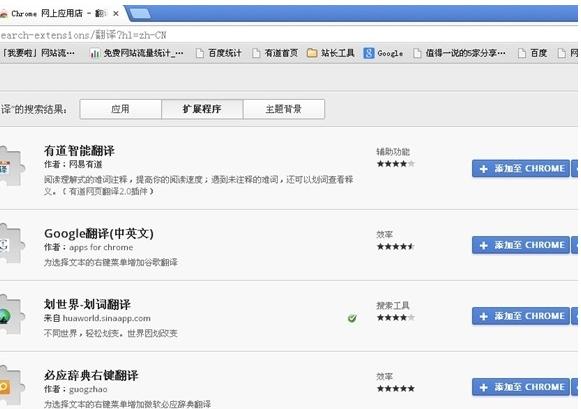
Task: Open the 划世界-划词翻译 extension title
Action: point(87,305)
